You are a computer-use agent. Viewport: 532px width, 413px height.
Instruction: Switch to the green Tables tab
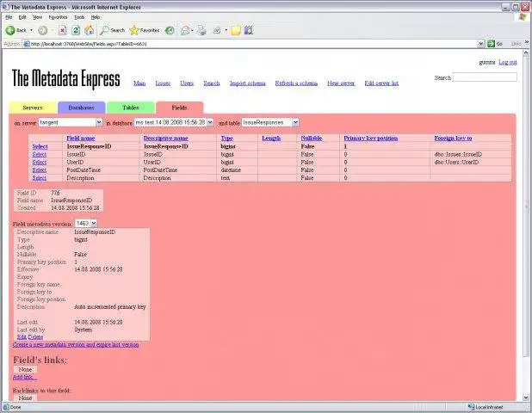click(x=131, y=108)
